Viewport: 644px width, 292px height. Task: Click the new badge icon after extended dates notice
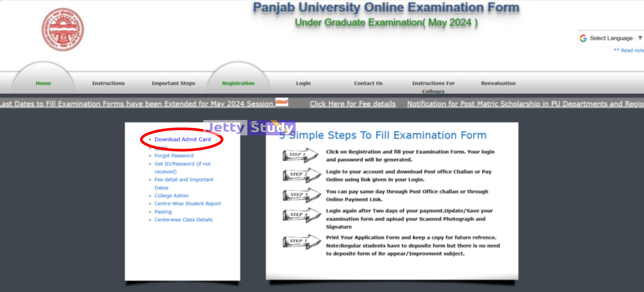tap(282, 102)
